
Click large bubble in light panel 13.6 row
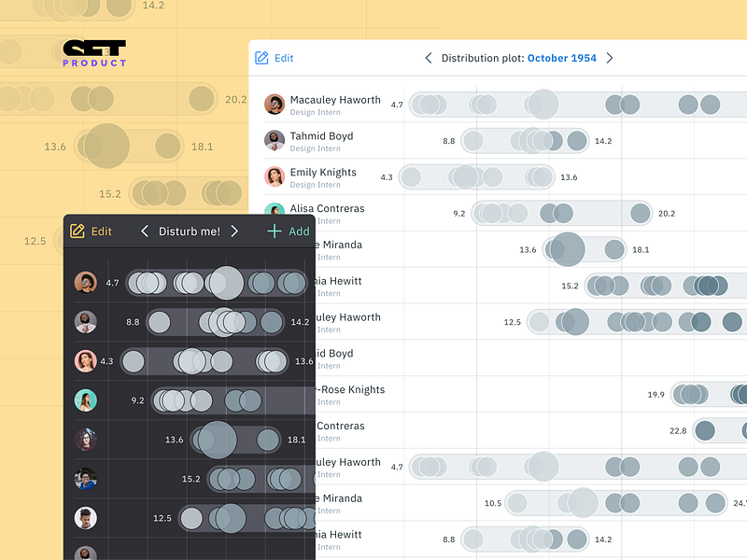tap(568, 249)
